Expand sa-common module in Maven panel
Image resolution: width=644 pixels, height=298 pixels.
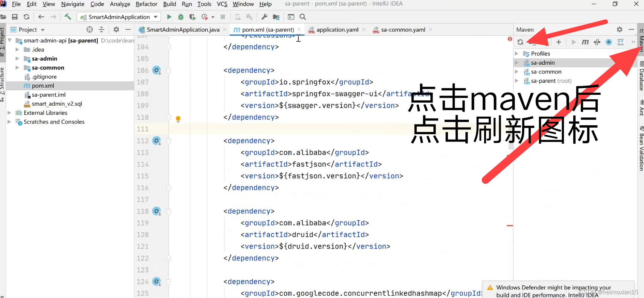pos(517,72)
